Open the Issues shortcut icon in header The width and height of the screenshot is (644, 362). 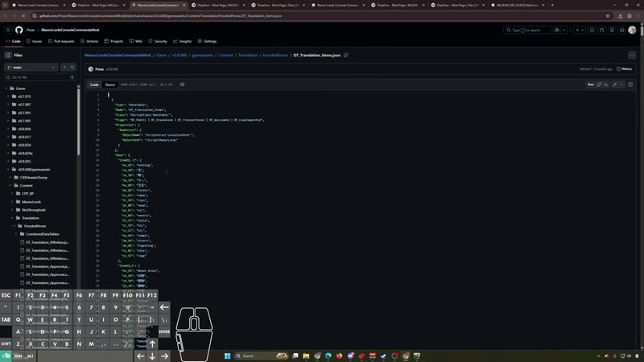pyautogui.click(x=592, y=30)
